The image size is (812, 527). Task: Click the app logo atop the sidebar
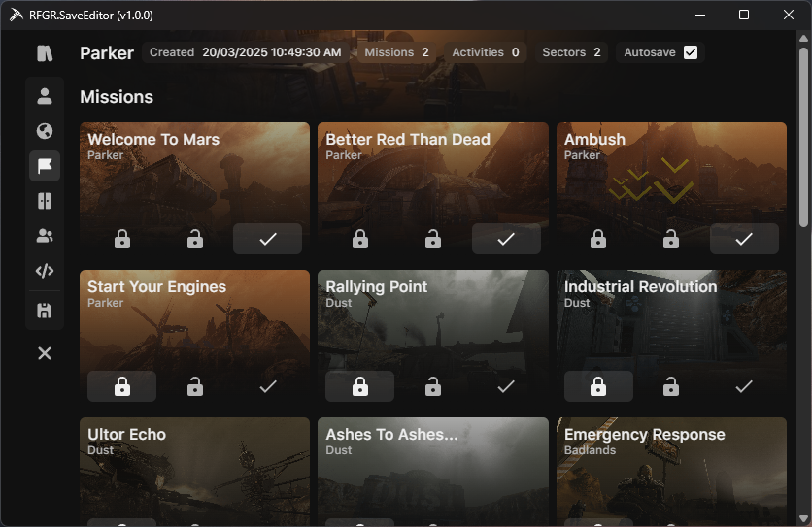point(45,53)
